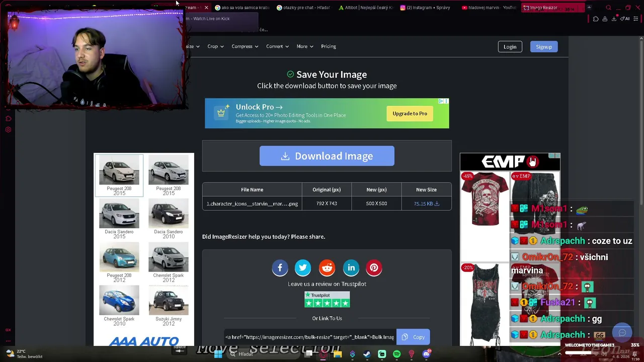
Task: Click the Signup button
Action: 544,47
